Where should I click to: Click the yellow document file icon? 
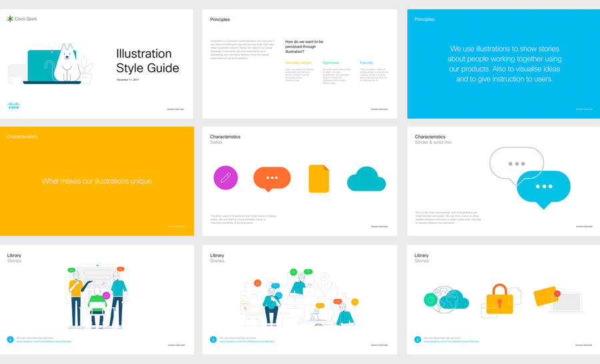(319, 179)
